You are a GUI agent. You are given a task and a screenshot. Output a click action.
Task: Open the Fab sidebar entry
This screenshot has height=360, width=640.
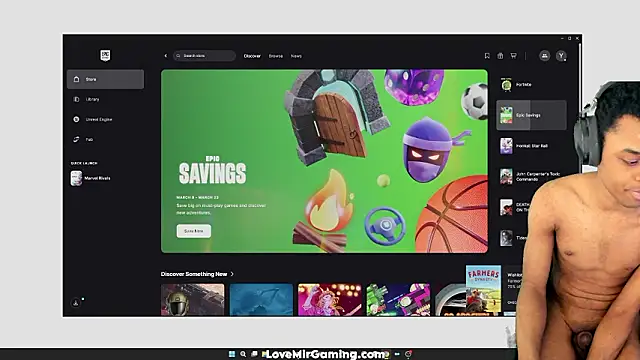[105, 139]
